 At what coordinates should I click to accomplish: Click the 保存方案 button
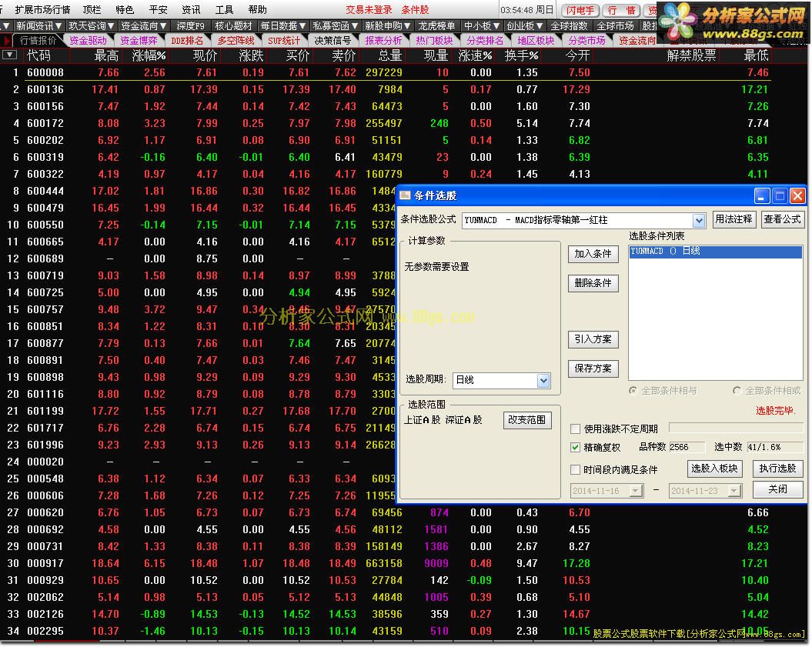tap(593, 369)
